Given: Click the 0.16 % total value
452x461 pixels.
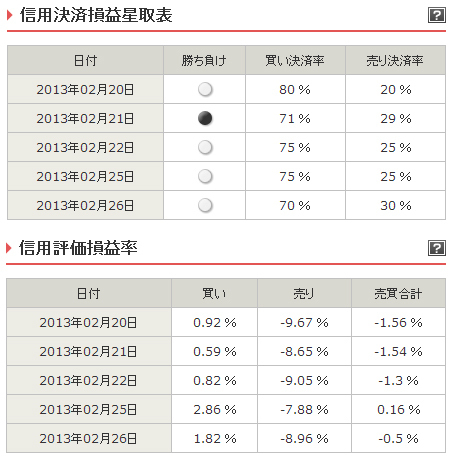Looking at the screenshot, I should click(x=399, y=410).
